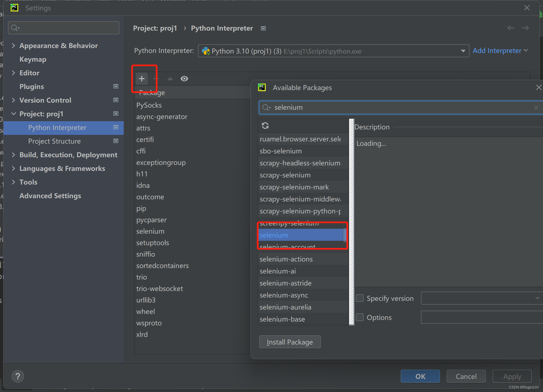This screenshot has height=392, width=543.
Task: Expand Version Control settings
Action: pos(13,100)
